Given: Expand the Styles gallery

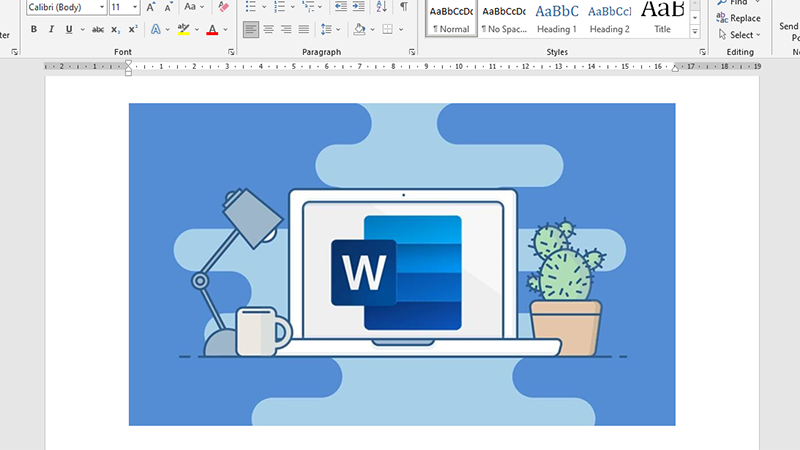Looking at the screenshot, I should 695,31.
